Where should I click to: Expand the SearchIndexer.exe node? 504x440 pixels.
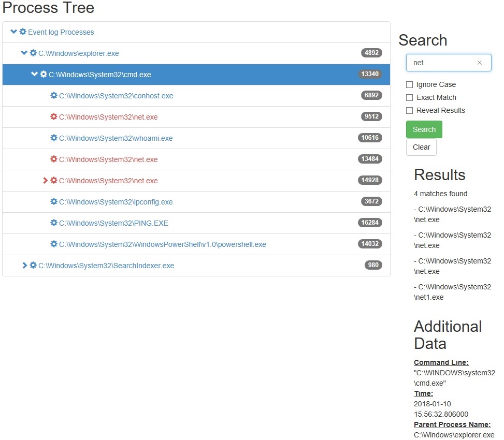(25, 265)
